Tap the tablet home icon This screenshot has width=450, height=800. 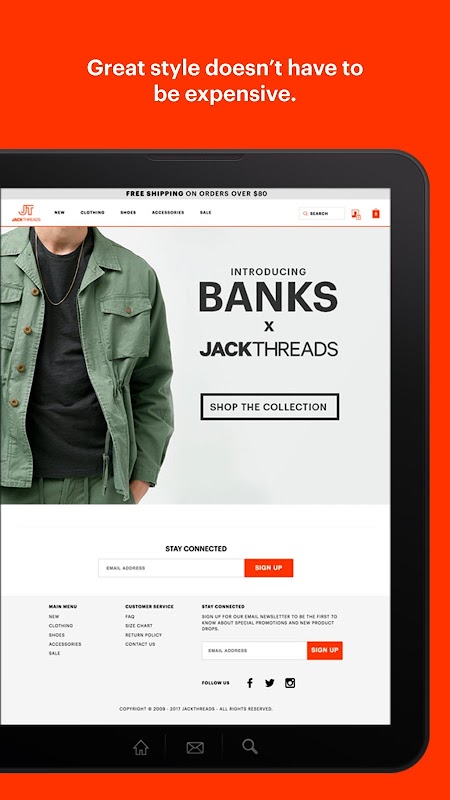[140, 747]
